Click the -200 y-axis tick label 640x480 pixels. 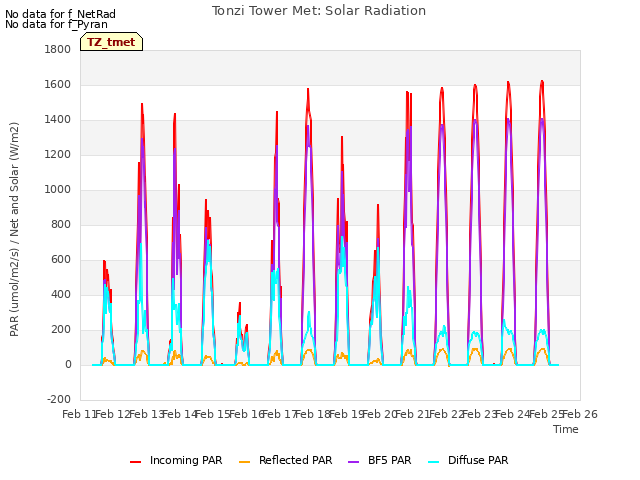tap(59, 400)
